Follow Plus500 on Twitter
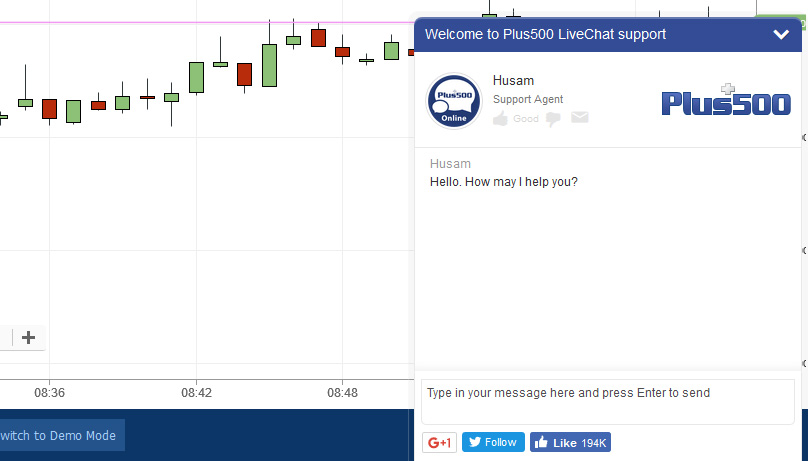 (x=493, y=442)
